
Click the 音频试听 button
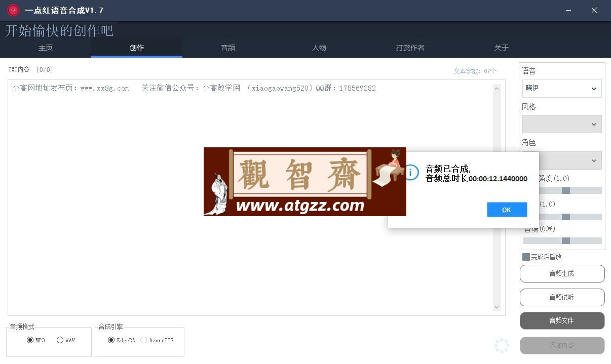(562, 297)
